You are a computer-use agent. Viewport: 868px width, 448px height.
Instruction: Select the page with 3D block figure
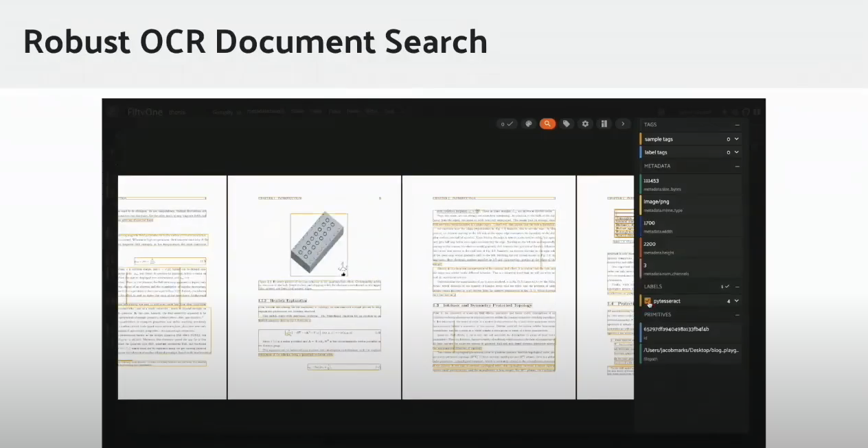[x=314, y=287]
